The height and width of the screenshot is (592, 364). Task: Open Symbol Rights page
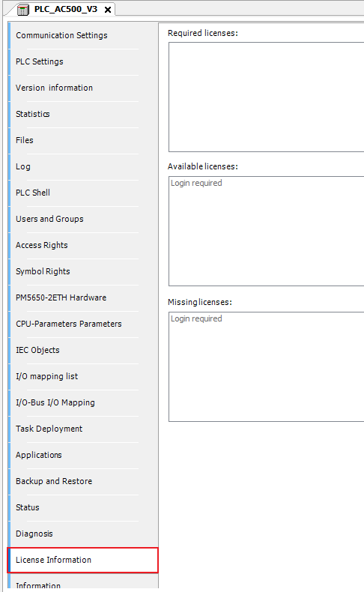(43, 271)
